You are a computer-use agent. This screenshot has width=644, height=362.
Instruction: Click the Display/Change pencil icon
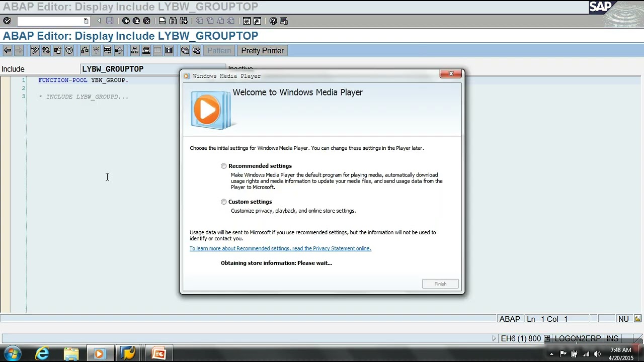click(x=35, y=50)
